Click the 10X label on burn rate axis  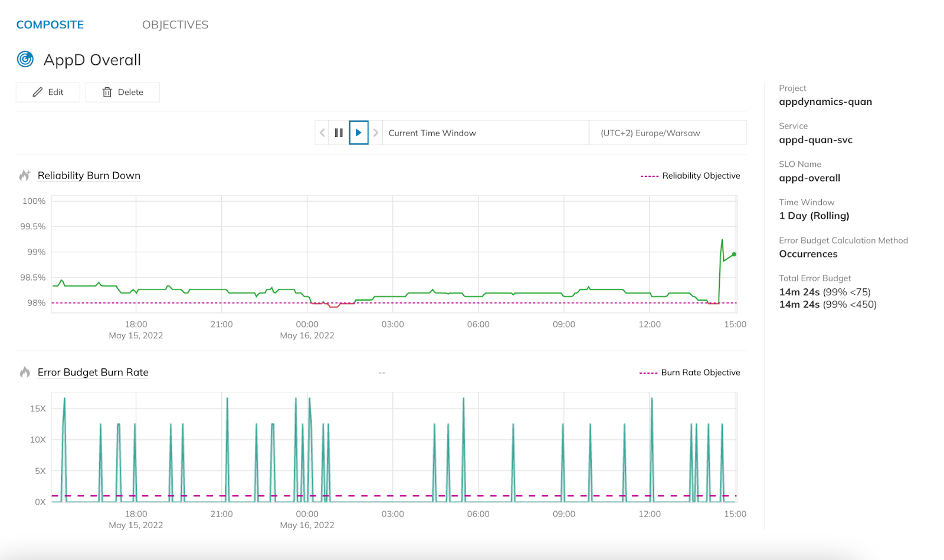pos(38,440)
